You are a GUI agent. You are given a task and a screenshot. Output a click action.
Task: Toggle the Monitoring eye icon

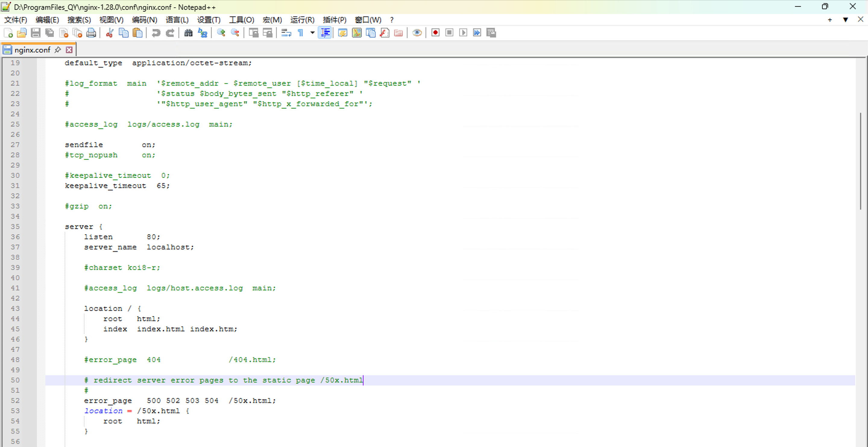417,33
